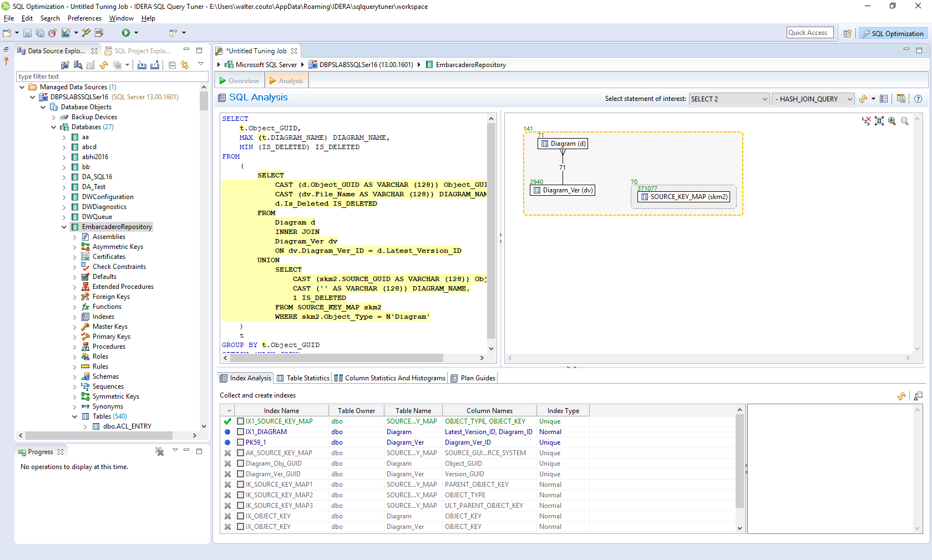Click refresh icon beside HASH_JOIN_QUERY dropdown
Screen dimensions: 932x560
(x=863, y=99)
